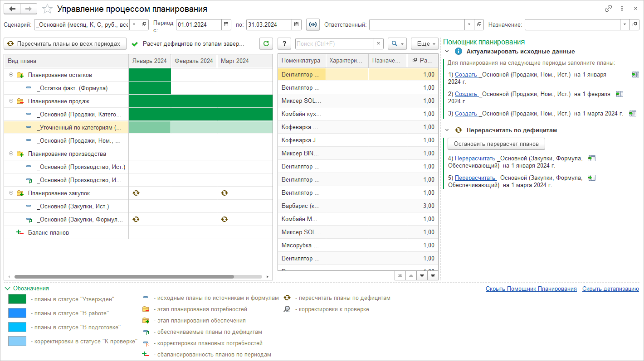Open calendar picker for period start date
644x361 pixels.
point(226,24)
